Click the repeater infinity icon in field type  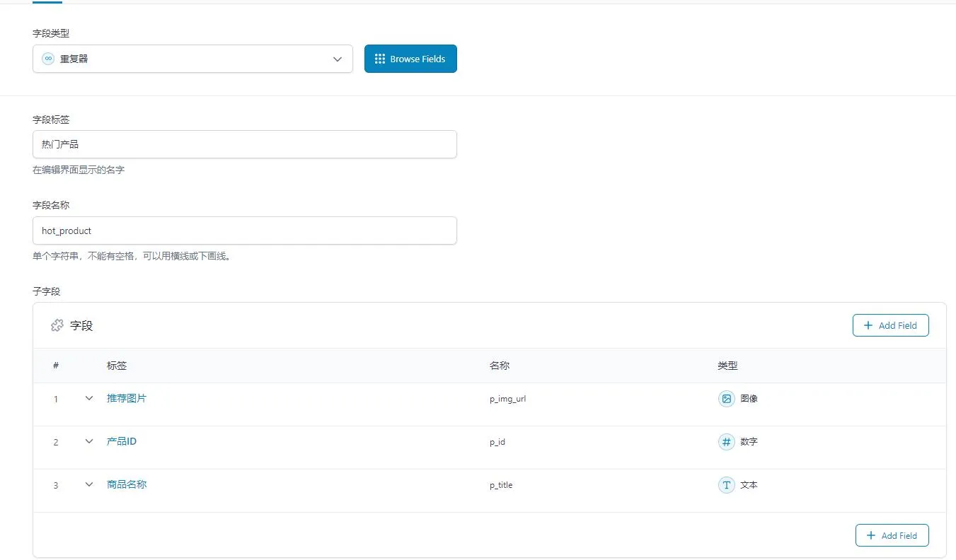[x=48, y=59]
